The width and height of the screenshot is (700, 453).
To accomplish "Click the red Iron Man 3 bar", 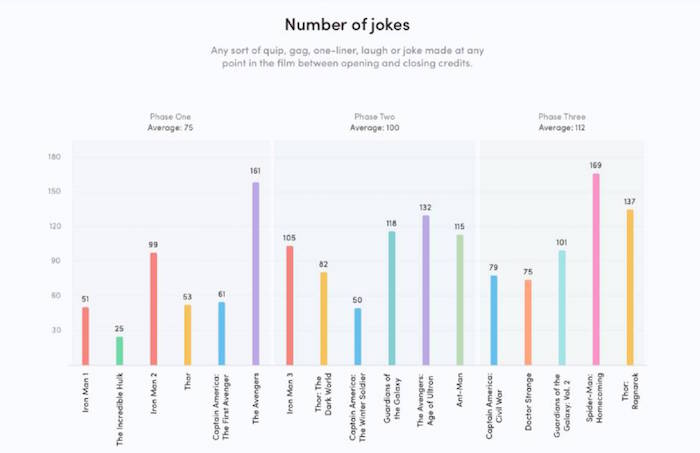I will pos(289,305).
